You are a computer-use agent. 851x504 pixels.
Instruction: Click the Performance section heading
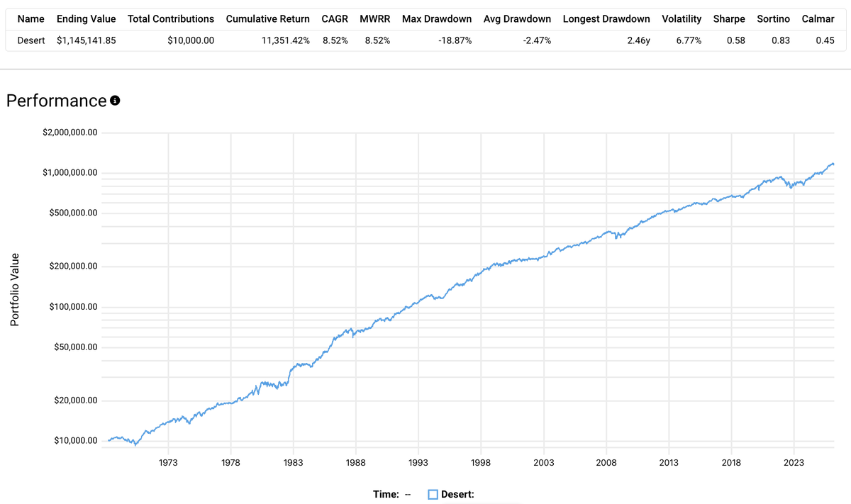[56, 101]
